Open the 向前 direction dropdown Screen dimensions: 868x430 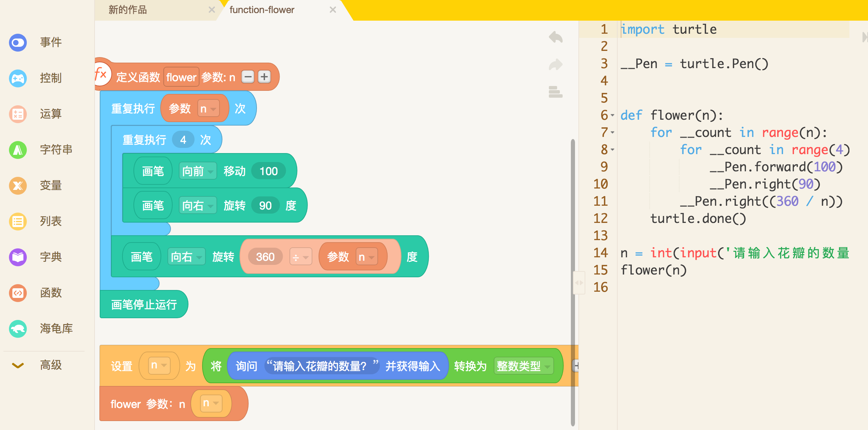(197, 171)
